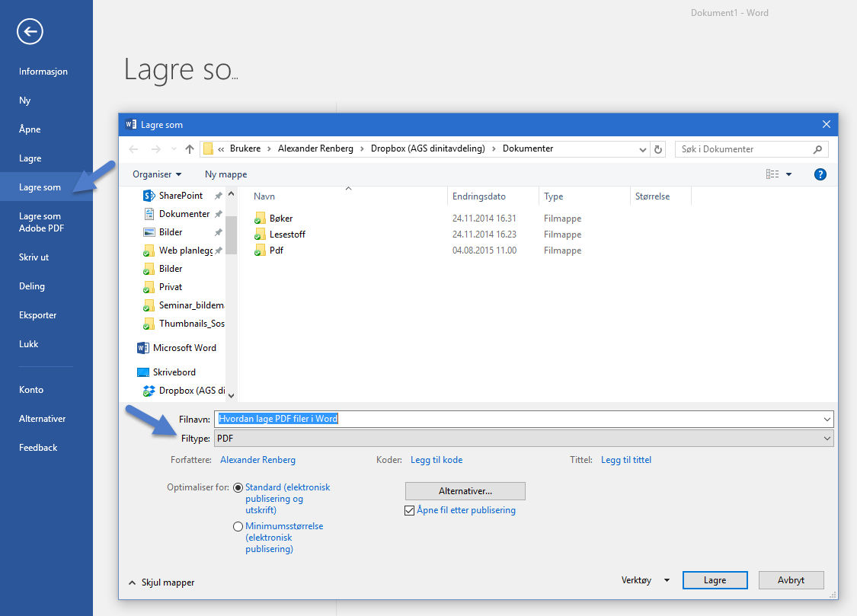
Task: Open the help question mark icon
Action: coord(820,174)
